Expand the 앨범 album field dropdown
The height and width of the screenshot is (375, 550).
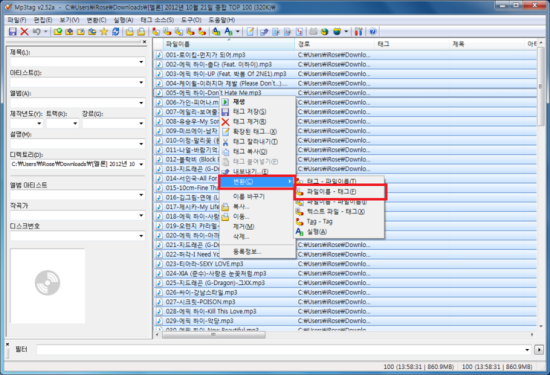141,103
